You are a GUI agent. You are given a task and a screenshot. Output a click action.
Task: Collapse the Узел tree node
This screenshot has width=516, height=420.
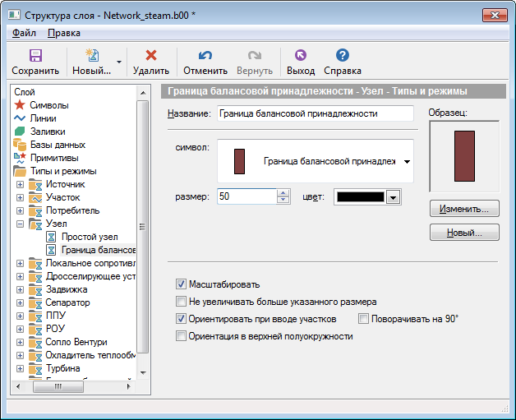click(20, 224)
